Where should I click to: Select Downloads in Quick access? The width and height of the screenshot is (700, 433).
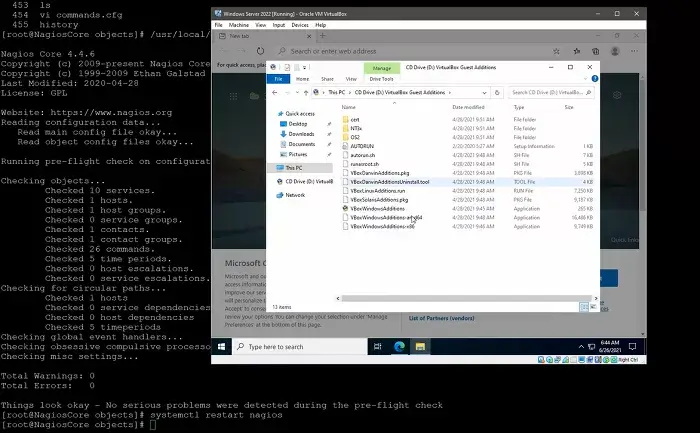pyautogui.click(x=301, y=133)
